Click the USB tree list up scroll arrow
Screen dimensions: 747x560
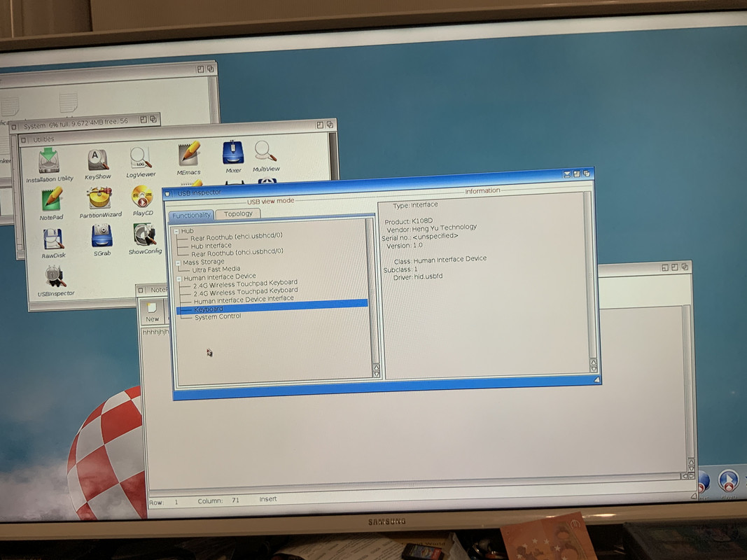coord(377,367)
